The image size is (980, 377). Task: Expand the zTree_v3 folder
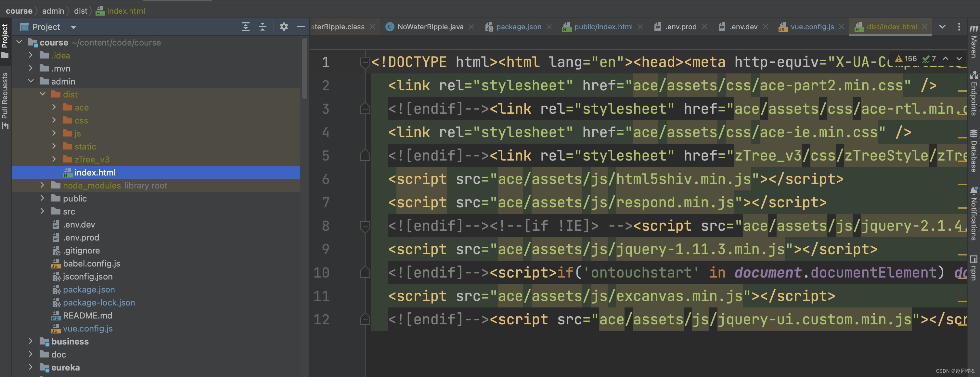(x=54, y=159)
